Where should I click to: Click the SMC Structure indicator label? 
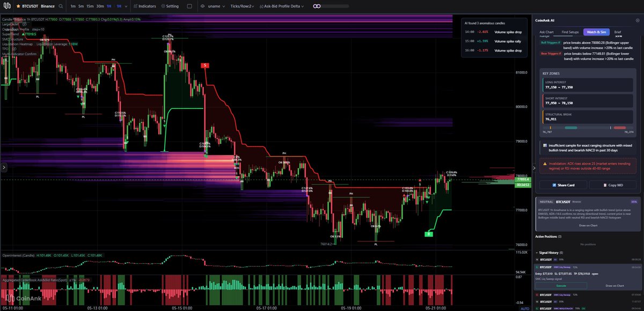coord(13,39)
